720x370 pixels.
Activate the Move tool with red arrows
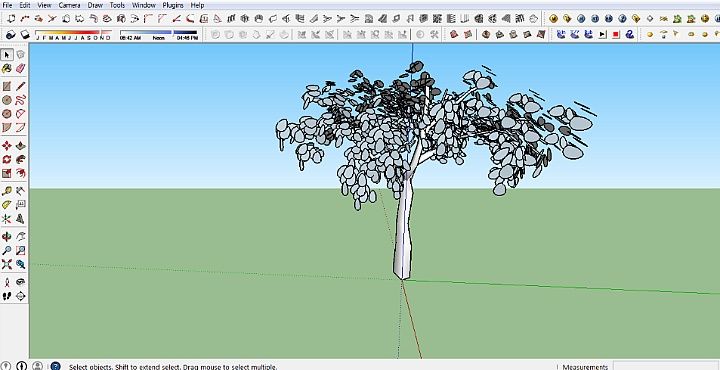pos(6,146)
